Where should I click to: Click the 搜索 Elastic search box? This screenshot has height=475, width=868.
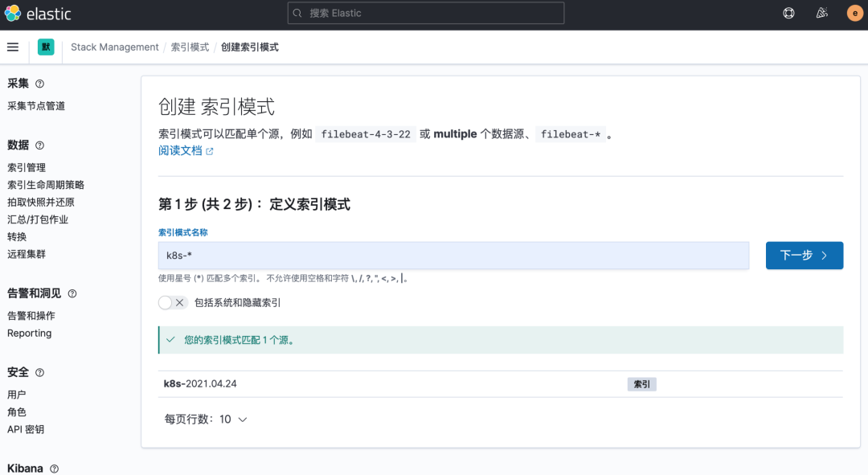point(426,14)
